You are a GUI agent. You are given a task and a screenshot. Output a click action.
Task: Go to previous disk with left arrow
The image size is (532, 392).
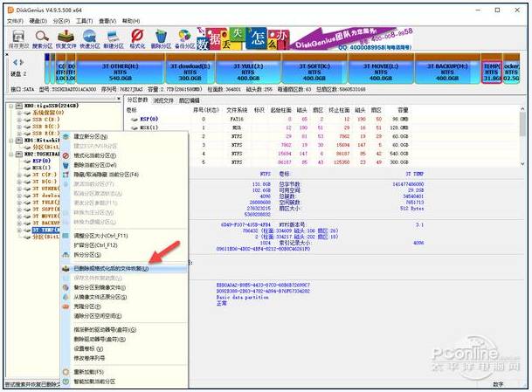pos(15,62)
